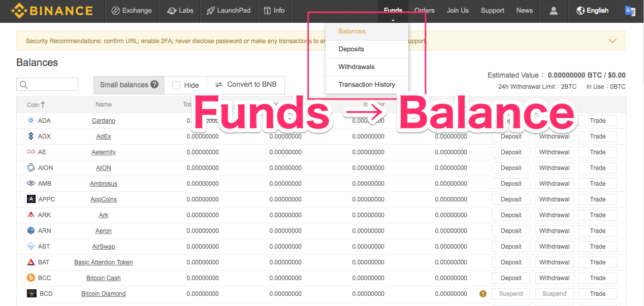Open the AdEx name link

[104, 137]
